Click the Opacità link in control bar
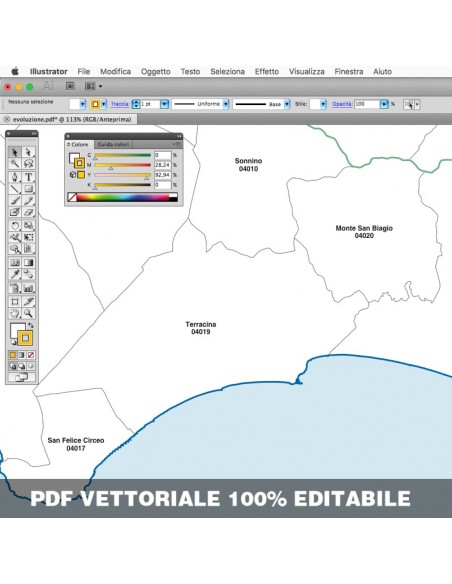Screen dimensions: 452x584 click(x=342, y=104)
